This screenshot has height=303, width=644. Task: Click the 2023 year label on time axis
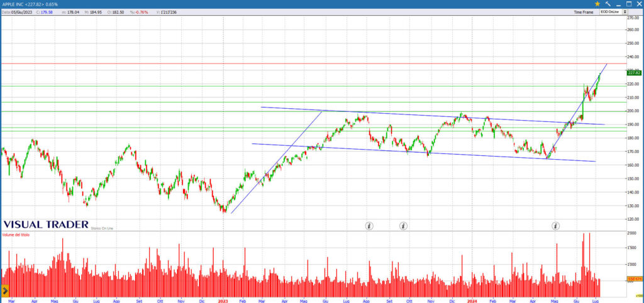223,300
